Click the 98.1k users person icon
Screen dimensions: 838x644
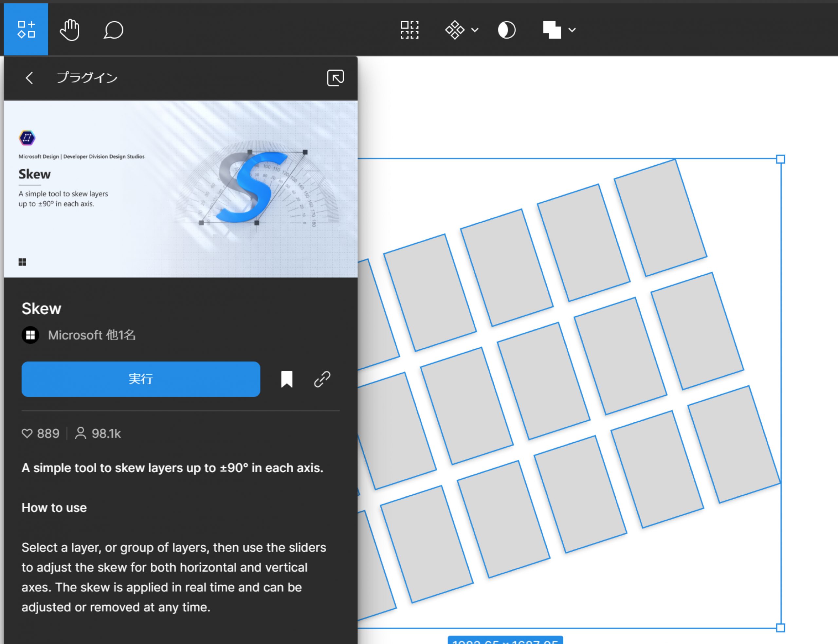(81, 433)
